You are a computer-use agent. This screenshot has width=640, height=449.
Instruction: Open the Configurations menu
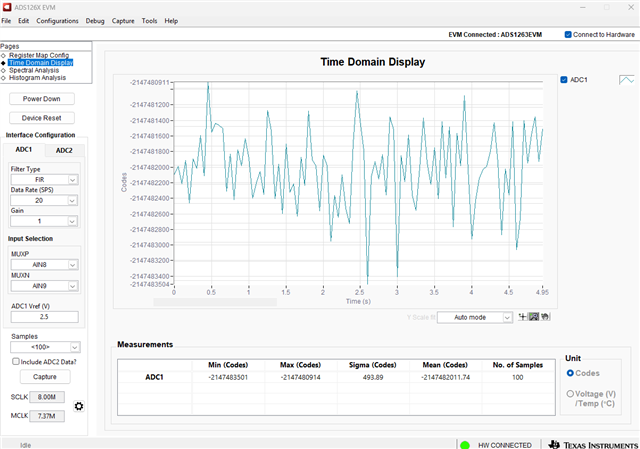(x=57, y=21)
